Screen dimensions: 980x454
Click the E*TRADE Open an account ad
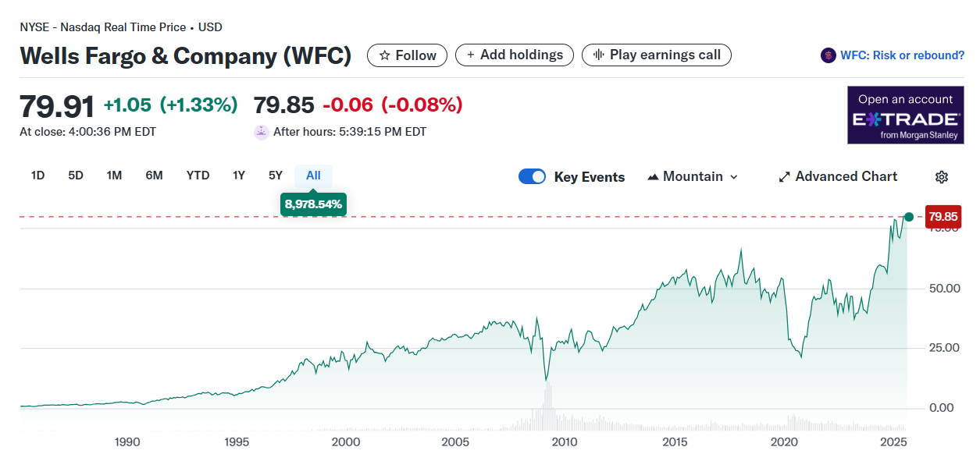(x=905, y=115)
